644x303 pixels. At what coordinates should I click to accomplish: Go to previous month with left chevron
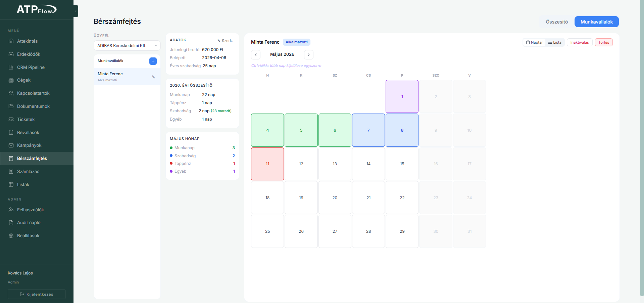point(256,55)
